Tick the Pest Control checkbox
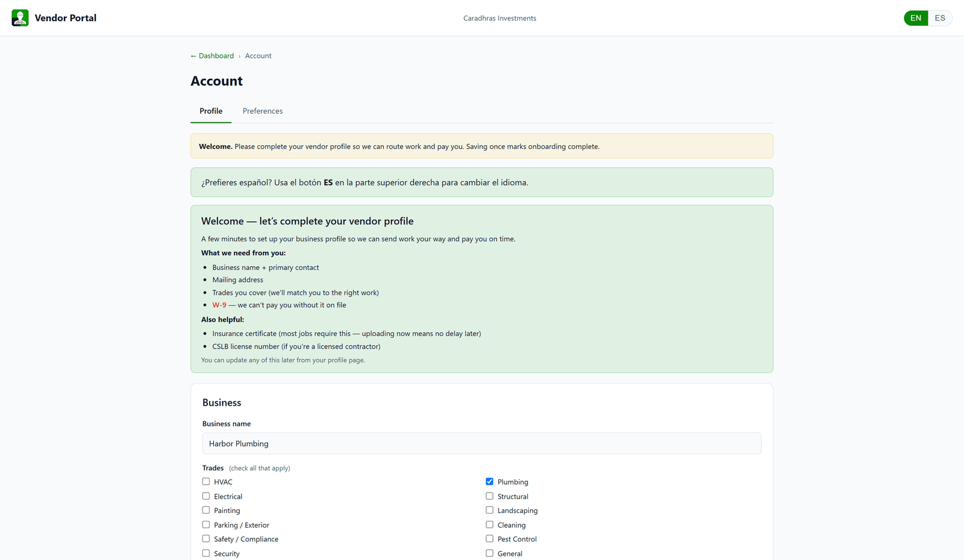This screenshot has height=560, width=964. pyautogui.click(x=489, y=539)
